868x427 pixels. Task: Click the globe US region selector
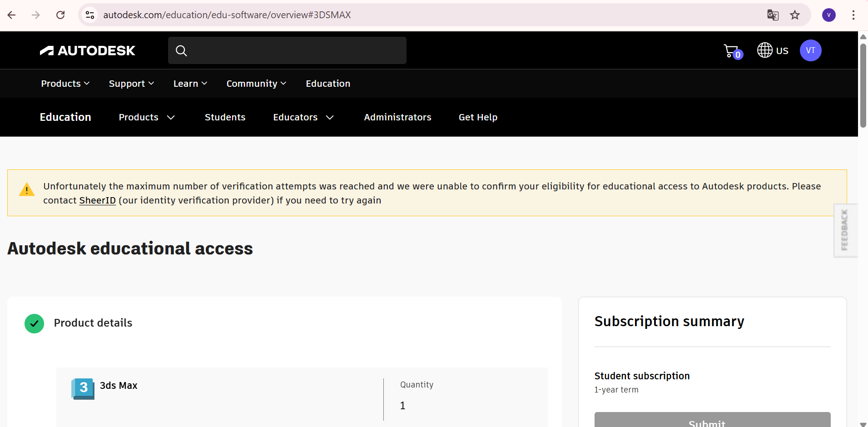[x=773, y=50]
